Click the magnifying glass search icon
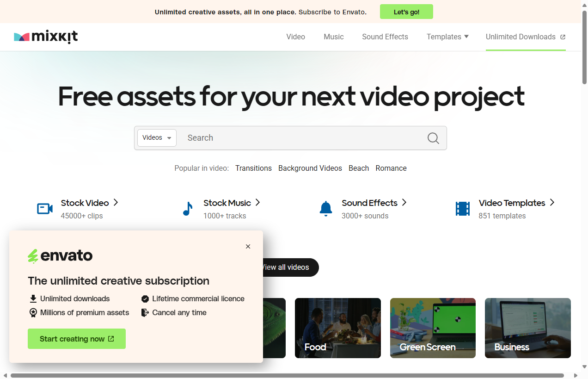This screenshot has height=379, width=588. [433, 138]
